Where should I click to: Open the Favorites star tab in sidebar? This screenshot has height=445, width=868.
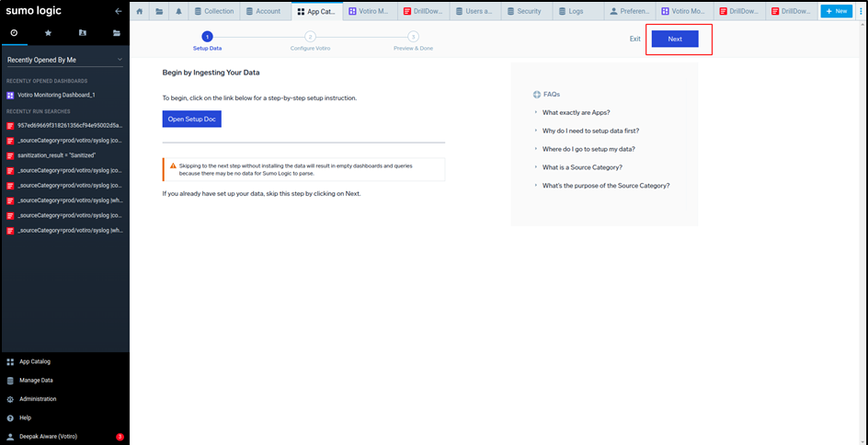click(48, 33)
